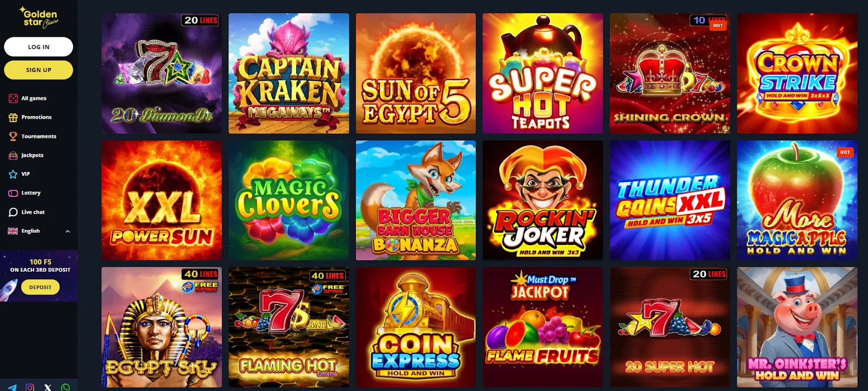Open the Captain Kraken Megaways game
The image size is (868, 391).
289,73
